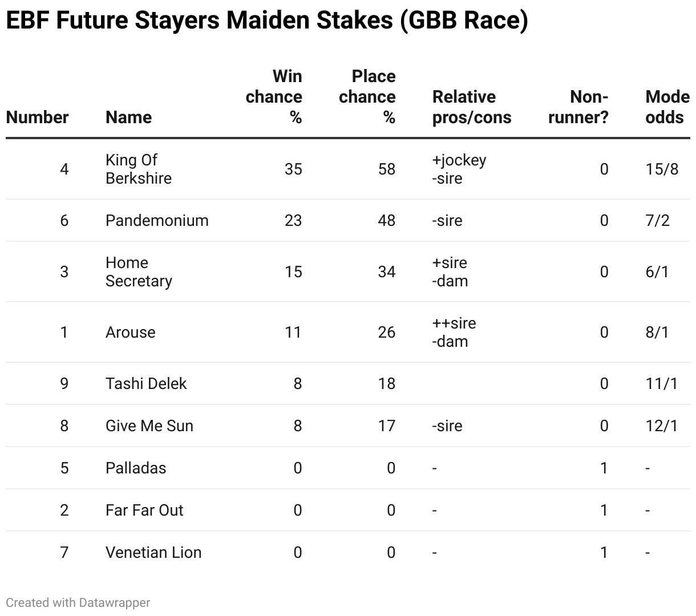This screenshot has height=616, width=696.
Task: Select the Tashi Delek name cell
Action: pyautogui.click(x=146, y=383)
